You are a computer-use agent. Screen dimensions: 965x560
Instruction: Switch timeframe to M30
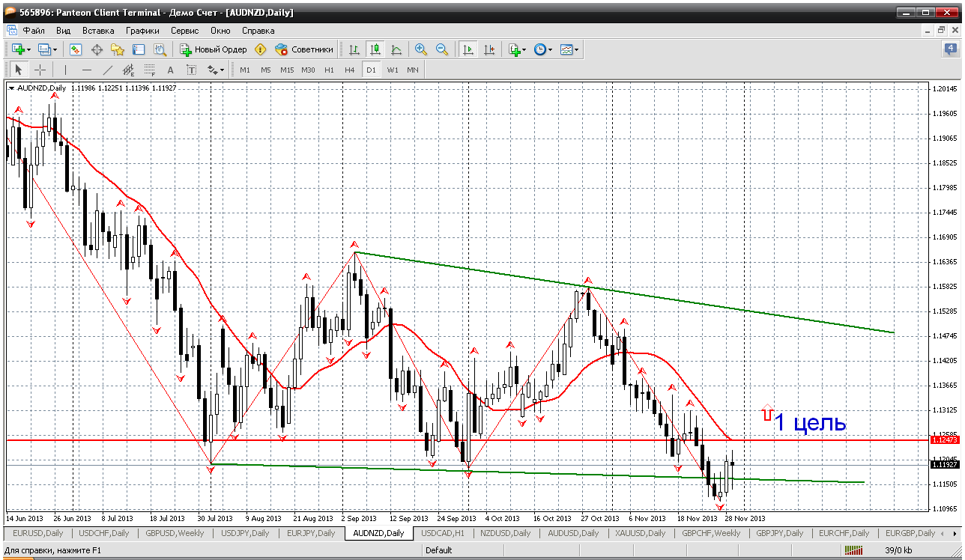(x=308, y=70)
